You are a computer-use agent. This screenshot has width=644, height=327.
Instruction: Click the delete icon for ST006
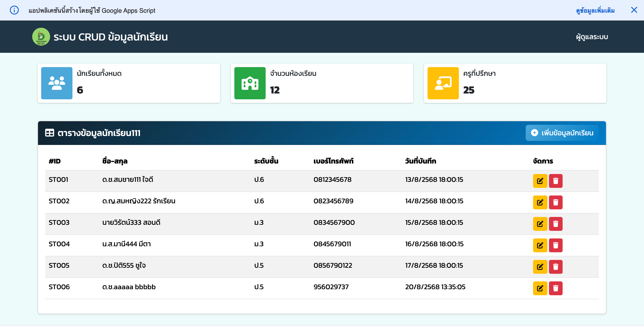pos(556,288)
